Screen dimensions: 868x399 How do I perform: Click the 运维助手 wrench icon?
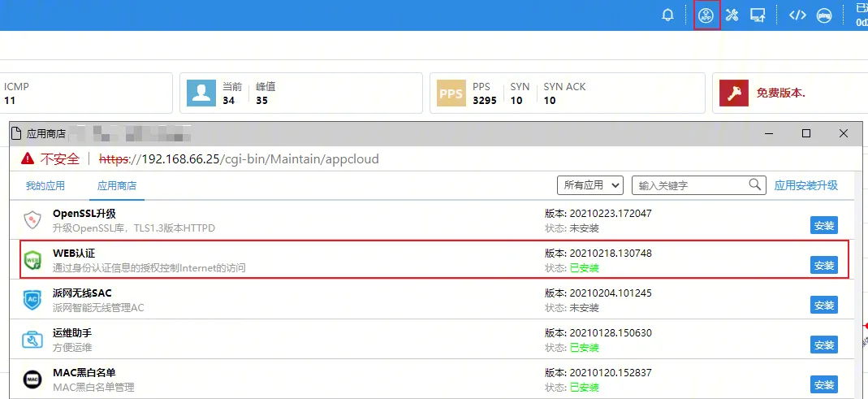32,340
